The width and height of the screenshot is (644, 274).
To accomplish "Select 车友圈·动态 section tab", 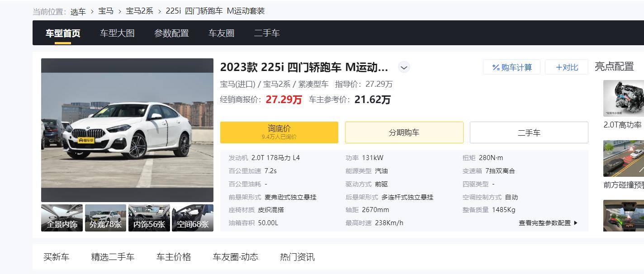I will (x=236, y=257).
